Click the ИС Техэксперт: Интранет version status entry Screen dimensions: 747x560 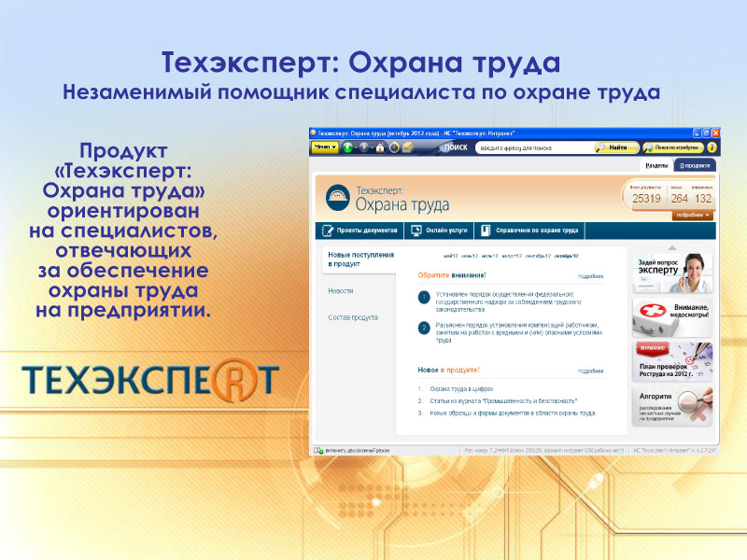(674, 451)
